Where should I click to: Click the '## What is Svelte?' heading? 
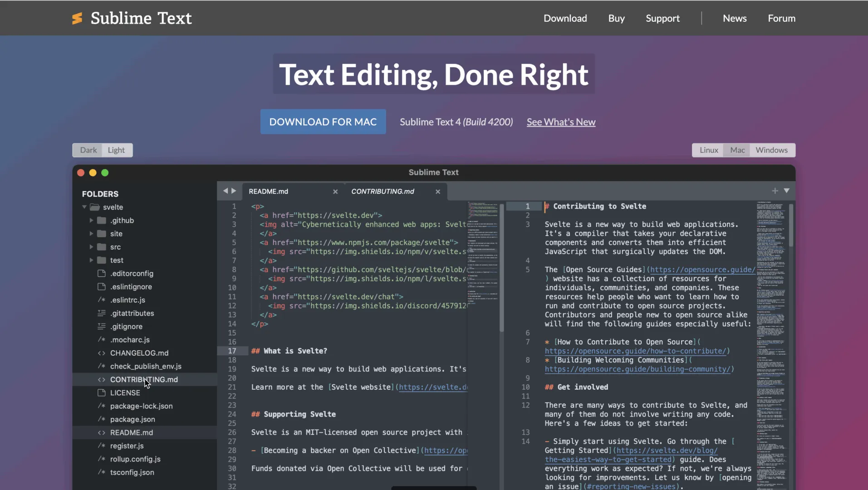pos(289,351)
